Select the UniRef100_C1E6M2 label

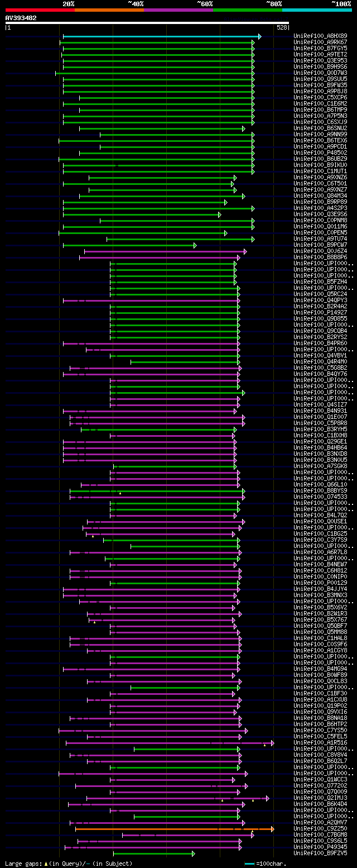click(x=320, y=104)
